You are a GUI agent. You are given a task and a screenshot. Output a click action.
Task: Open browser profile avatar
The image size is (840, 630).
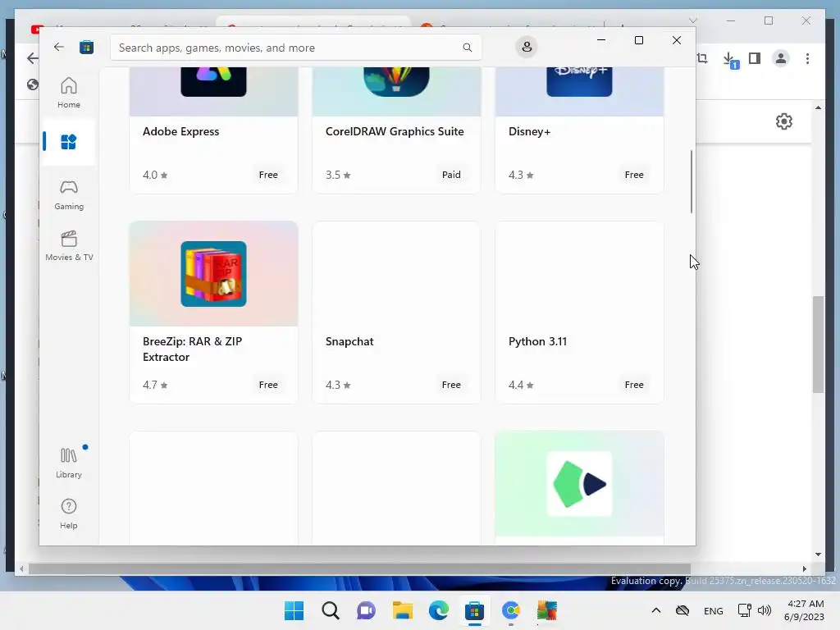[781, 58]
